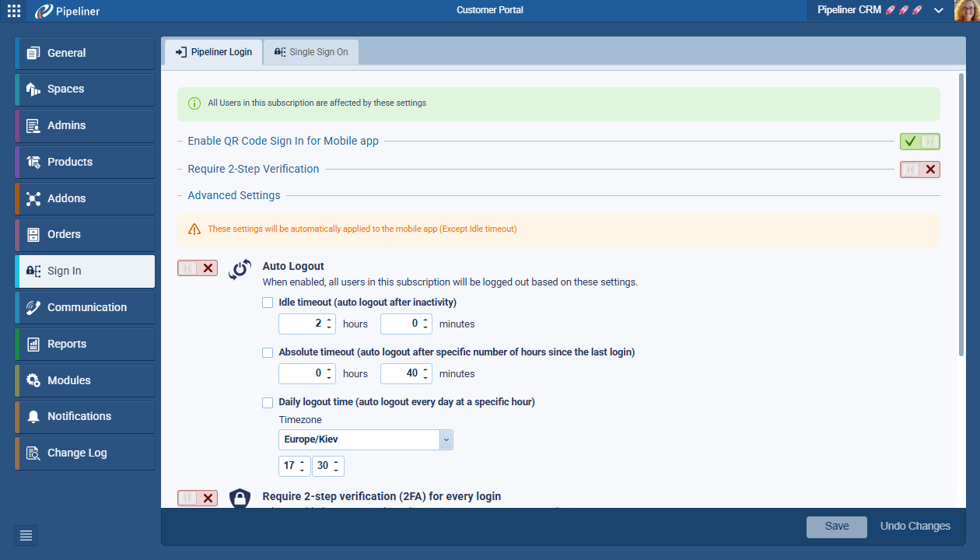Image resolution: width=980 pixels, height=560 pixels.
Task: Open the app launcher grid icon
Action: pyautogui.click(x=14, y=11)
